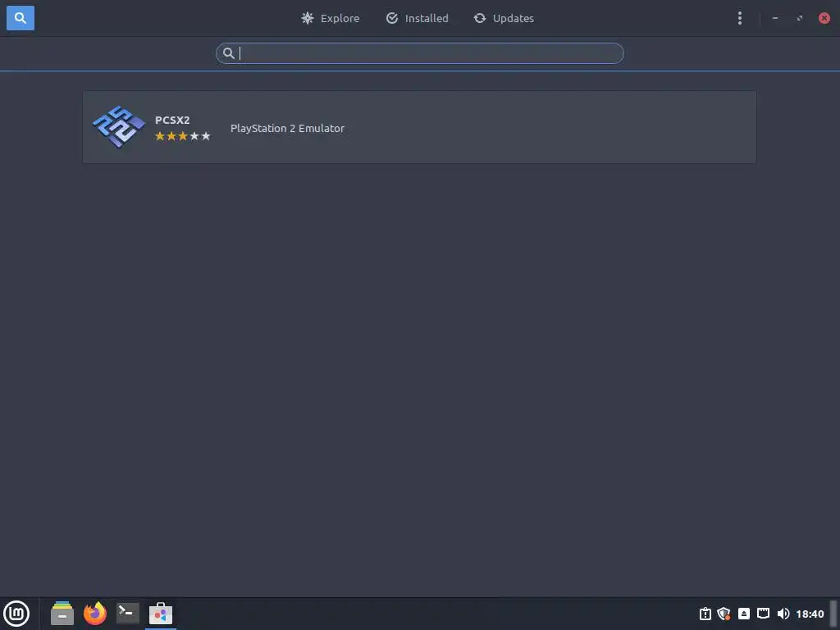Viewport: 840px width, 630px height.
Task: Launch the file manager from taskbar
Action: 62,614
